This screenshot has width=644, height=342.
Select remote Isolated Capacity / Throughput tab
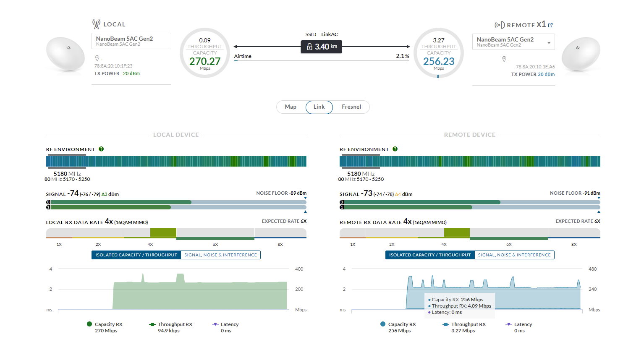(430, 255)
